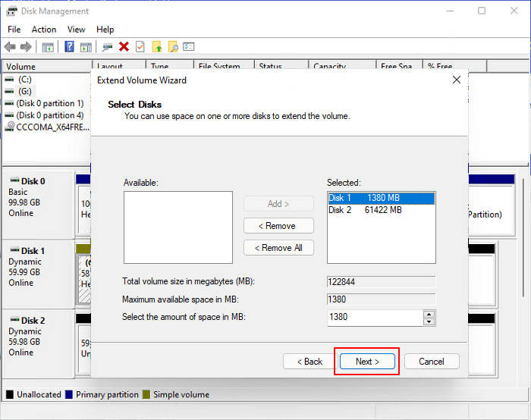This screenshot has height=420, width=531.
Task: Click the < Remove All button
Action: point(278,248)
